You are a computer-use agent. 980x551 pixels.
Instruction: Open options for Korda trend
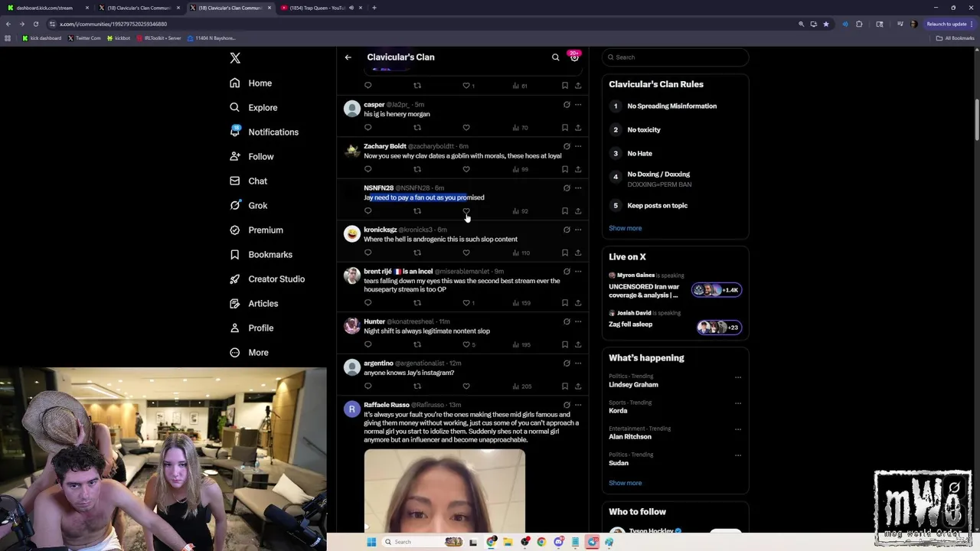tap(738, 403)
